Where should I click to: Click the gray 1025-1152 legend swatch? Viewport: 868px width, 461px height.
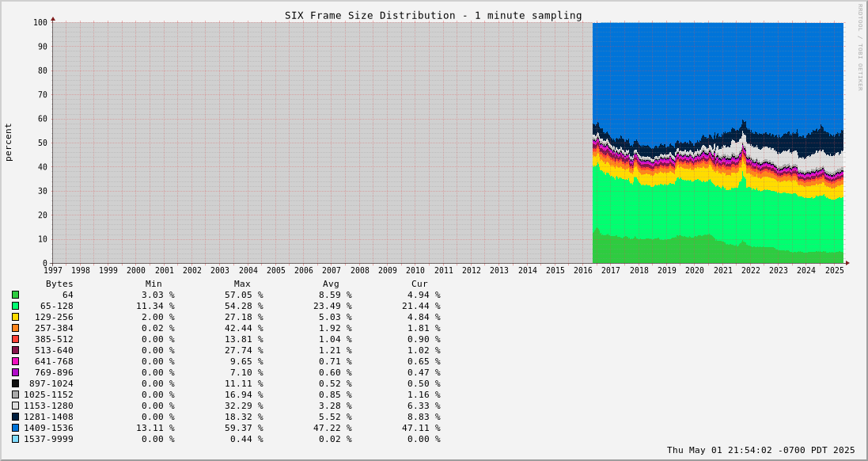point(16,394)
